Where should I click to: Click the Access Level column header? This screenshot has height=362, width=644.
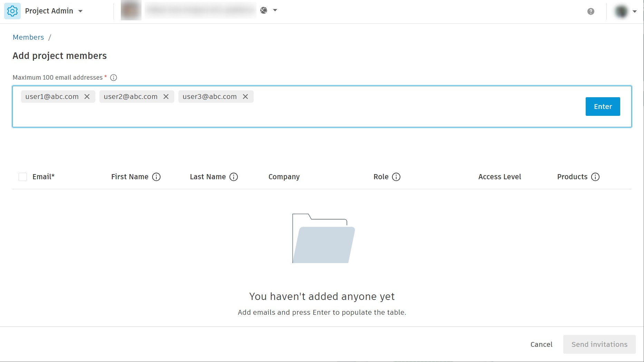click(500, 177)
